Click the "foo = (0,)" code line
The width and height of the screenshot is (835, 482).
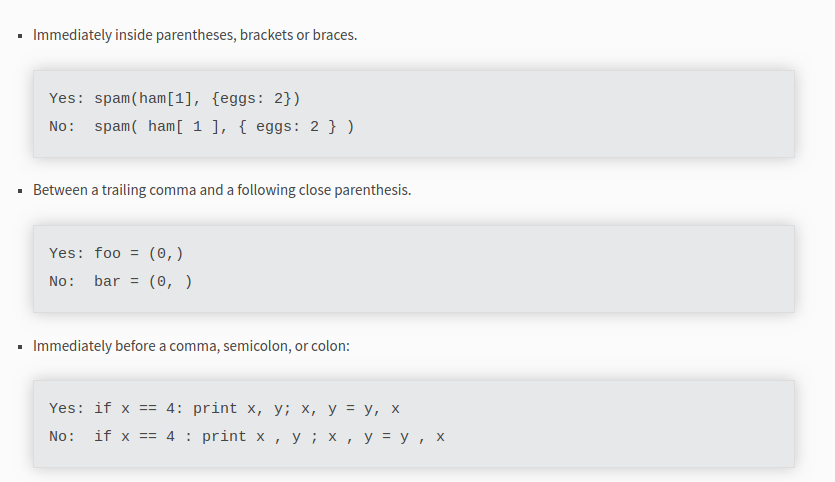(x=138, y=254)
